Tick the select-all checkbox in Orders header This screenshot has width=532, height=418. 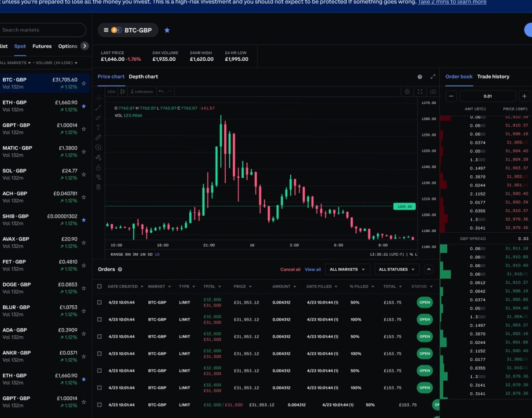99,286
